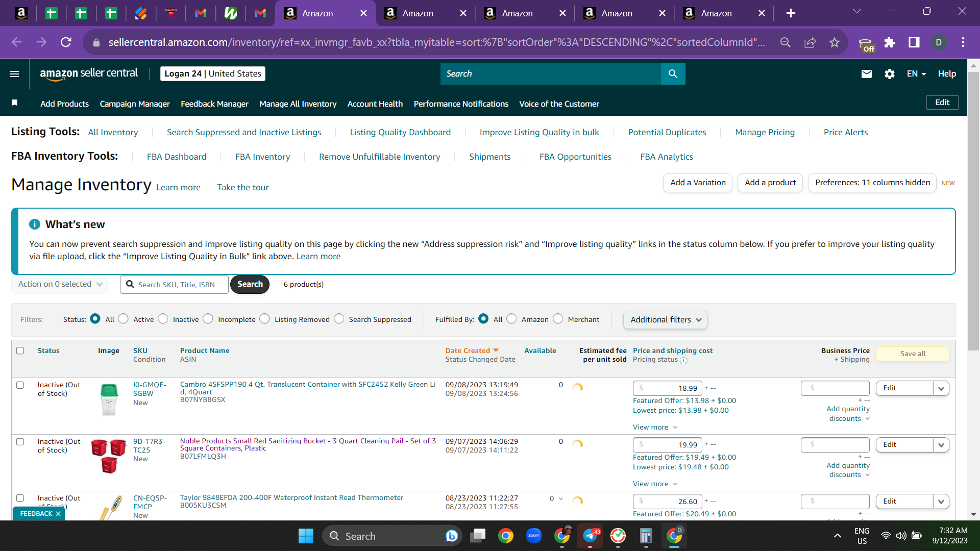This screenshot has width=980, height=551.
Task: Open Manage All Inventory in the favorites bar
Action: pyautogui.click(x=298, y=104)
